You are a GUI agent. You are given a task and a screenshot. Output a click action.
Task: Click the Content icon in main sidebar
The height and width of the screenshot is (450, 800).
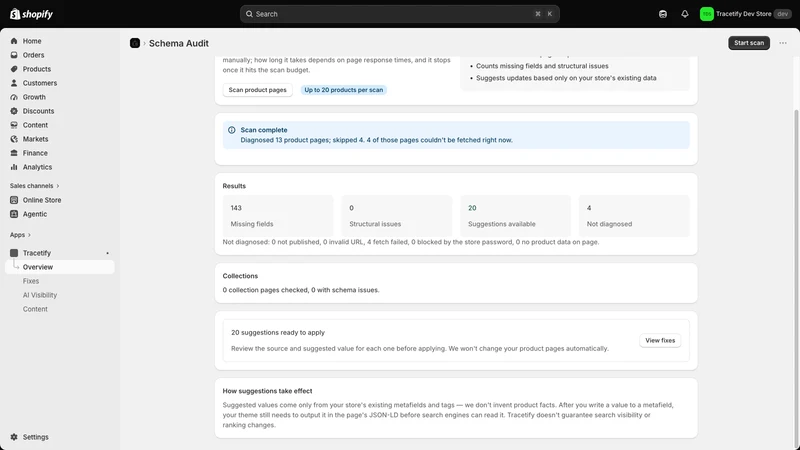click(14, 125)
